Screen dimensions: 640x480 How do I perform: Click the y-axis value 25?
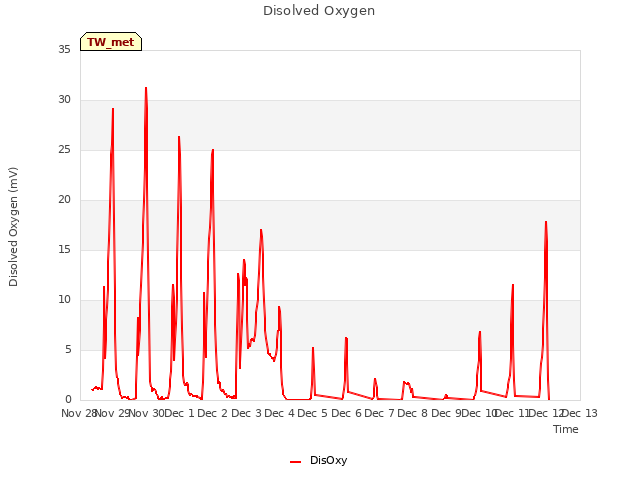[x=64, y=149]
